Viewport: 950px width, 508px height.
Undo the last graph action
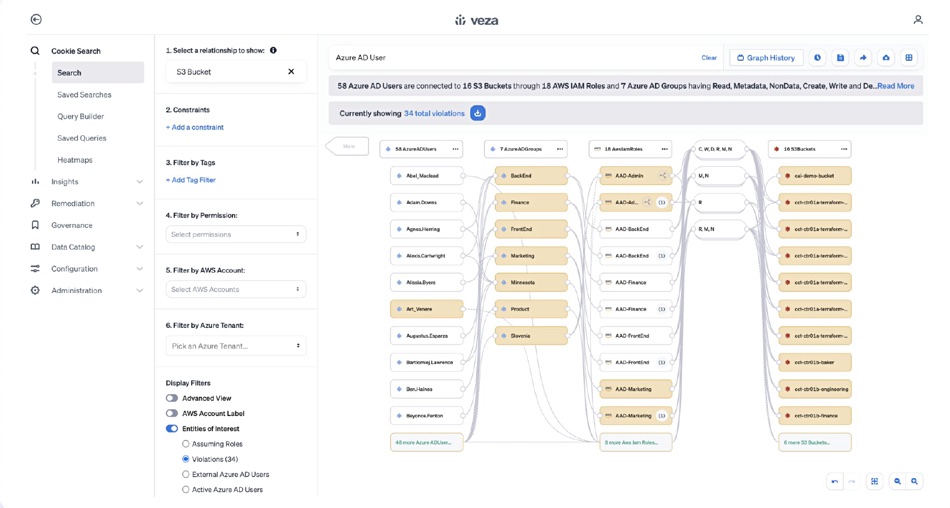pyautogui.click(x=835, y=481)
